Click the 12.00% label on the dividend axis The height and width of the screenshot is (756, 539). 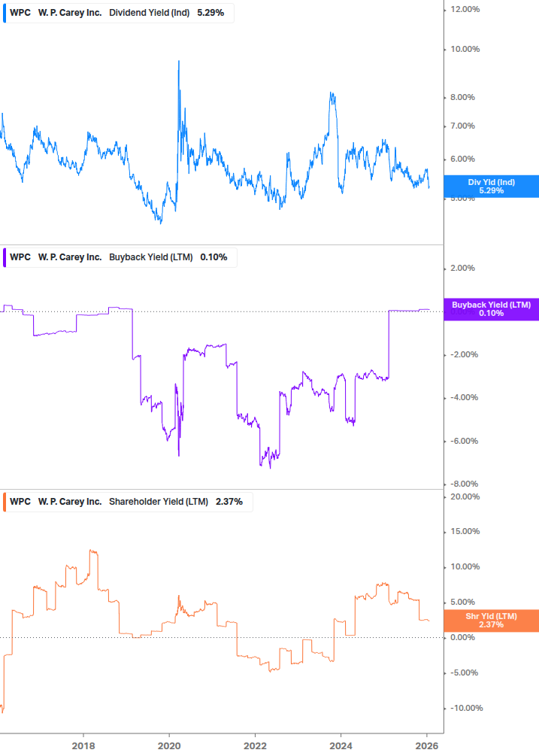(465, 9)
